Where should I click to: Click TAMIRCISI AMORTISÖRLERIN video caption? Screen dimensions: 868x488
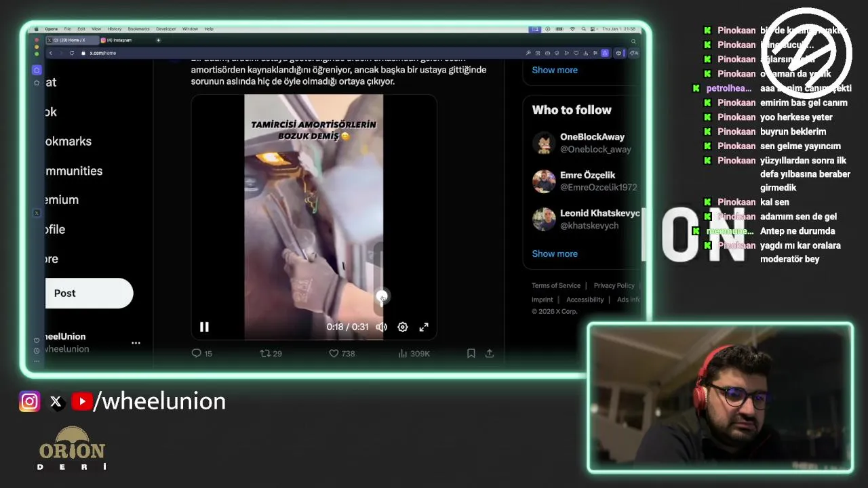[313, 130]
